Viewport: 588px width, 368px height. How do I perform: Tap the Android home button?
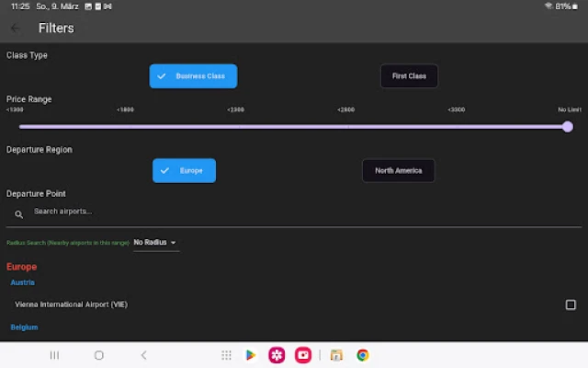click(99, 355)
